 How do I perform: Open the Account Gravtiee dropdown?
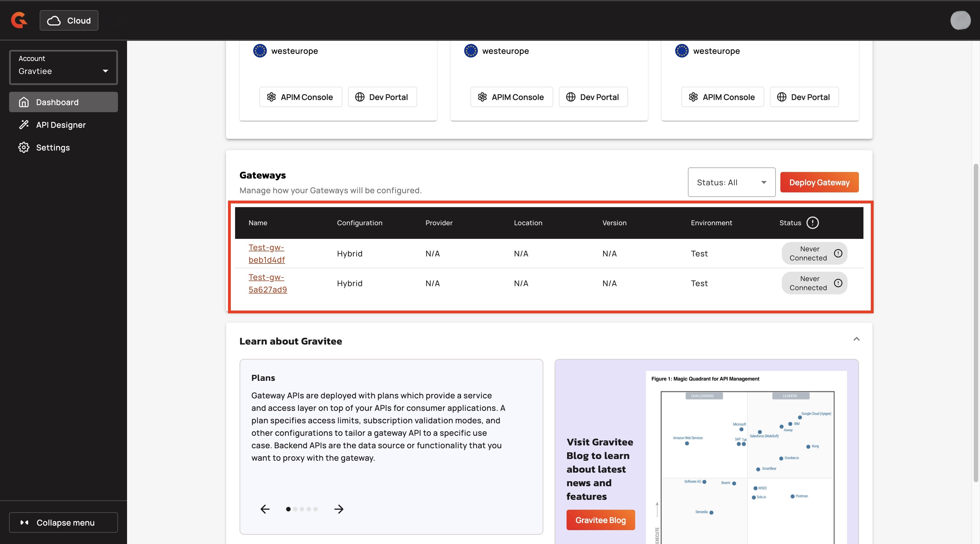click(x=64, y=67)
